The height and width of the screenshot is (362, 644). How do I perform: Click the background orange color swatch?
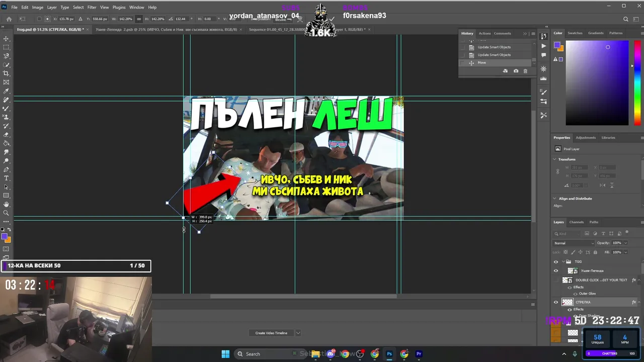[x=8, y=240]
